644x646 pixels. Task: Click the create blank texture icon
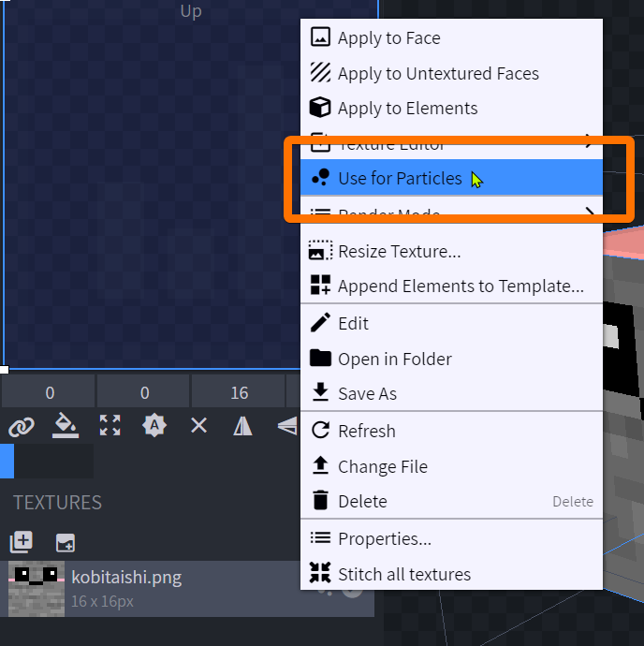click(65, 542)
